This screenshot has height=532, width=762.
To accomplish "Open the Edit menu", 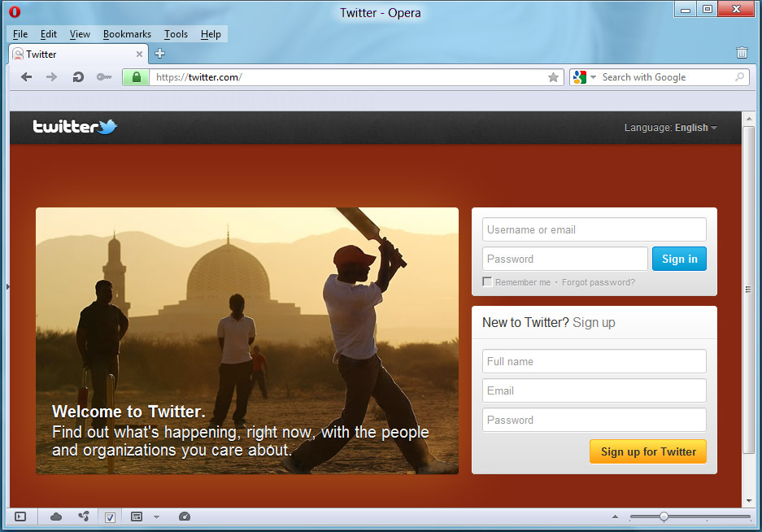I will tap(49, 34).
